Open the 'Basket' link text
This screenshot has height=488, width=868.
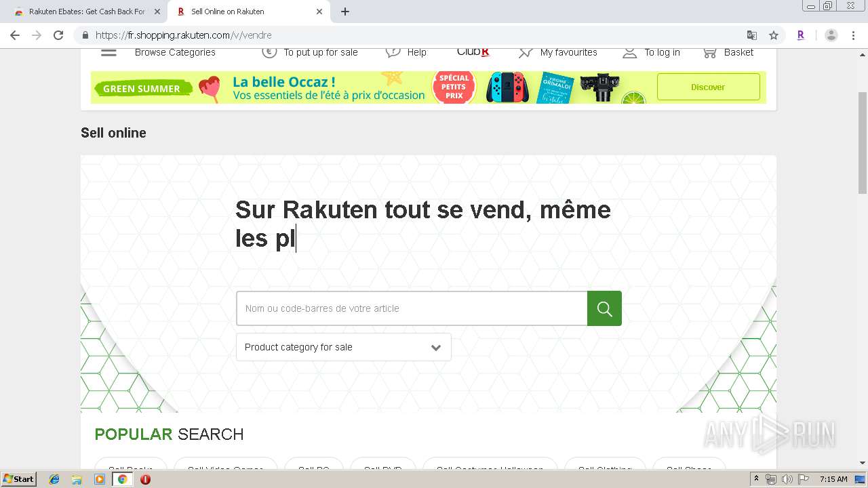738,52
